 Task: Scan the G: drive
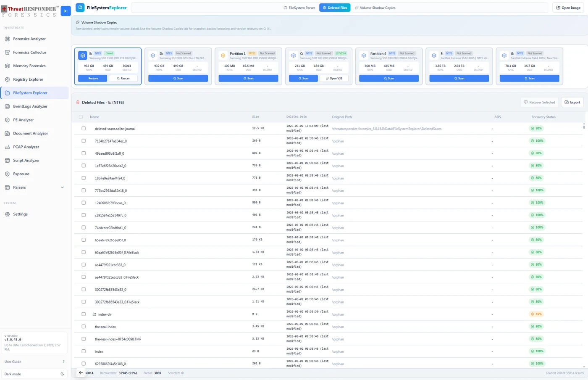[529, 78]
